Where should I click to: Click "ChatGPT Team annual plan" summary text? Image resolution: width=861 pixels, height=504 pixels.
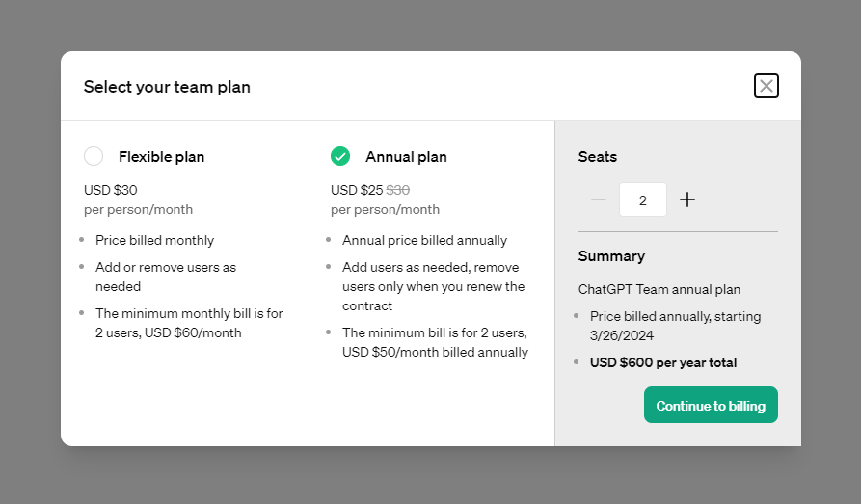pyautogui.click(x=659, y=288)
